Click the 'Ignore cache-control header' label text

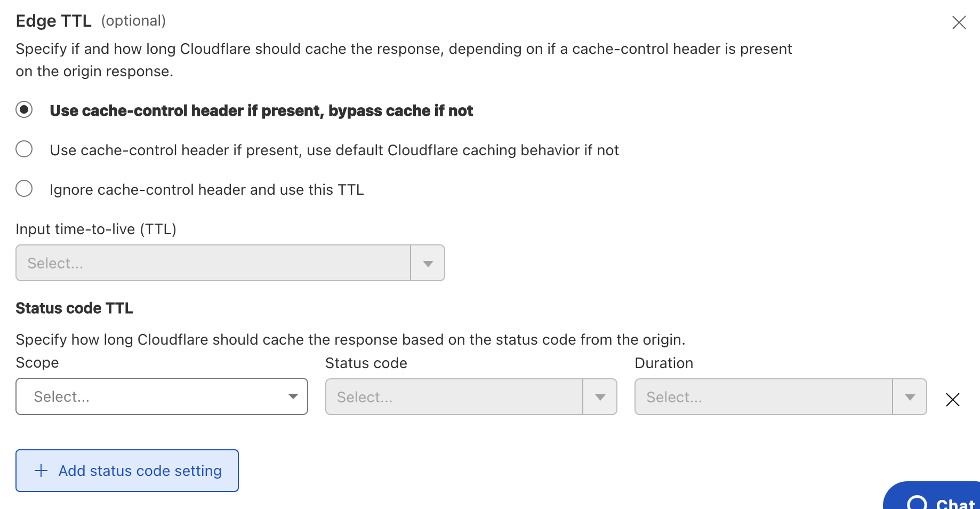(206, 190)
